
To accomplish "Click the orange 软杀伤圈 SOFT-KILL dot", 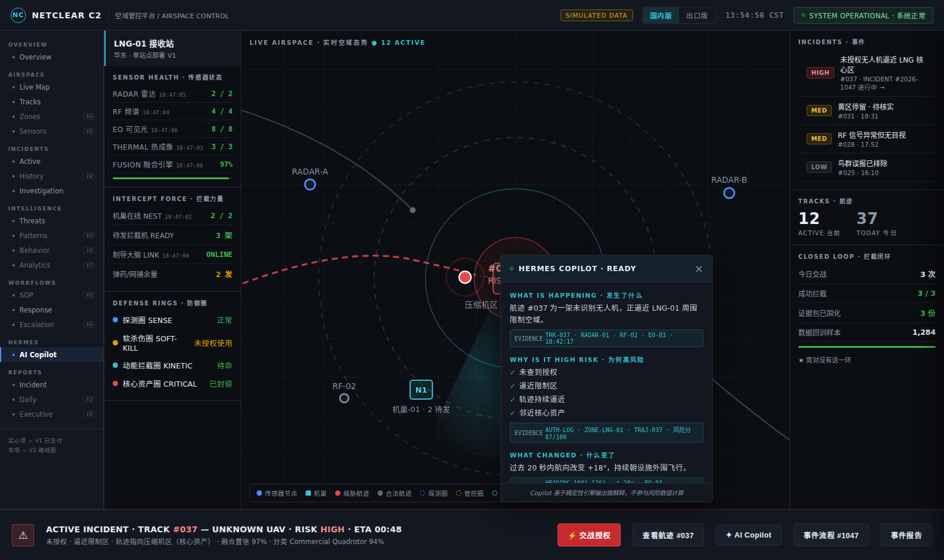I will (116, 342).
